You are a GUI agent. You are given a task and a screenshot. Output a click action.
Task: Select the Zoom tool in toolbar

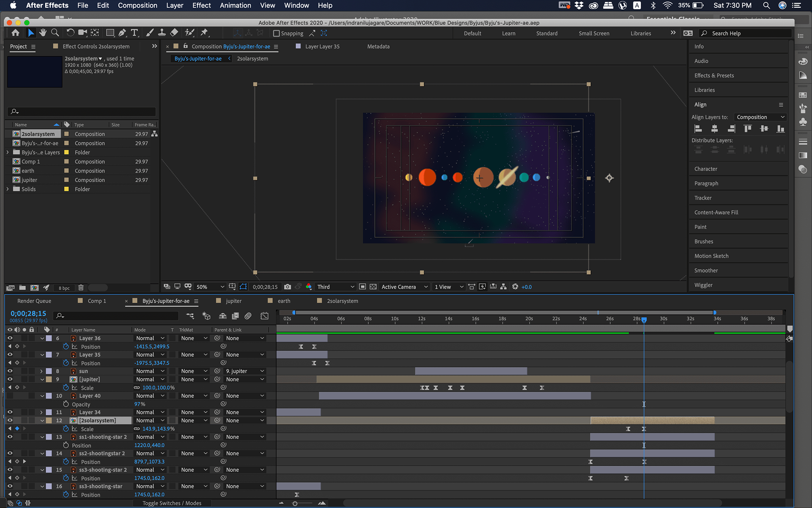55,33
